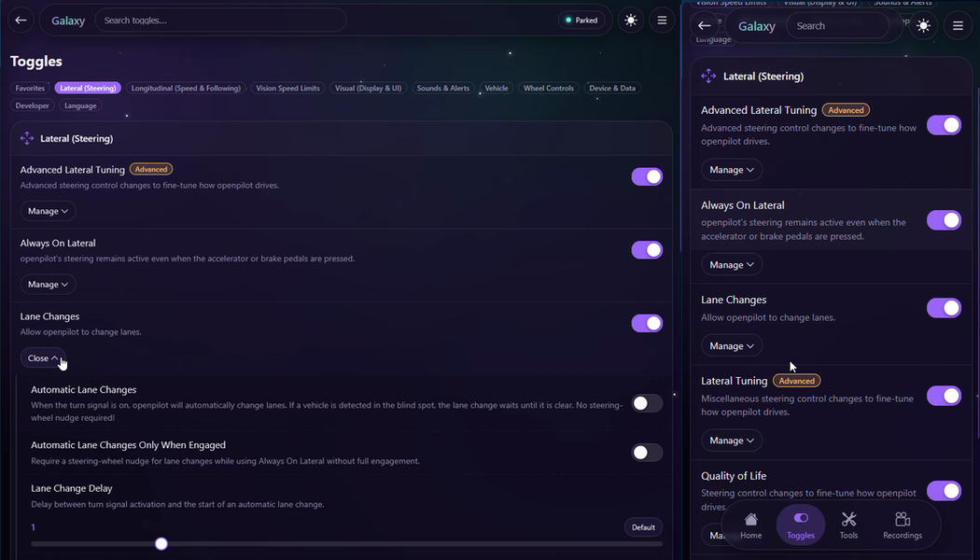Open hamburger menu in right panel

click(x=958, y=25)
